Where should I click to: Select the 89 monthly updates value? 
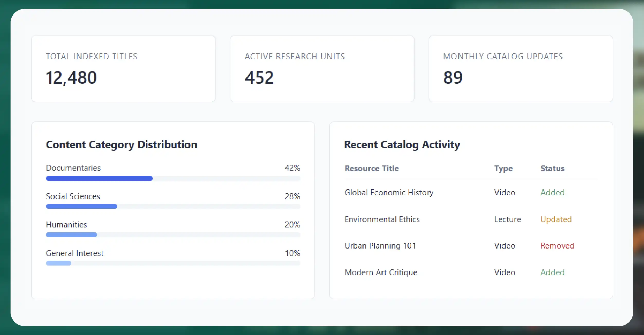coord(453,77)
